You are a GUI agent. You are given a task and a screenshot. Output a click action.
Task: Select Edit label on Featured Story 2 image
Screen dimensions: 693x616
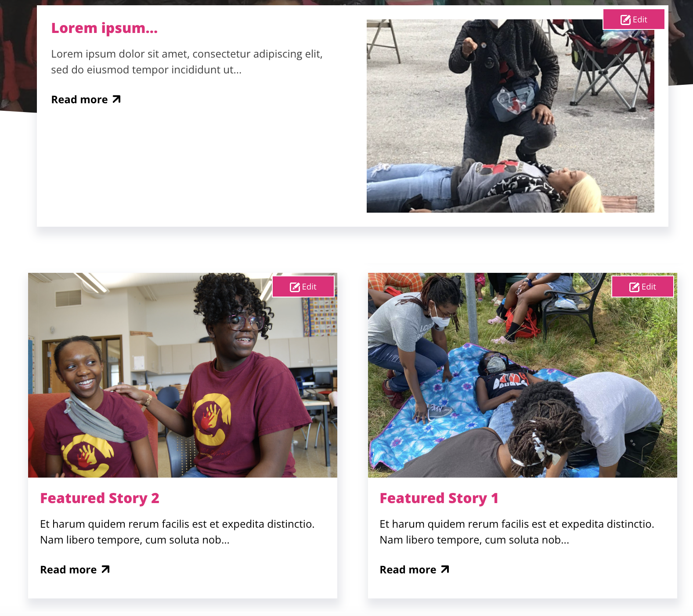tap(309, 287)
